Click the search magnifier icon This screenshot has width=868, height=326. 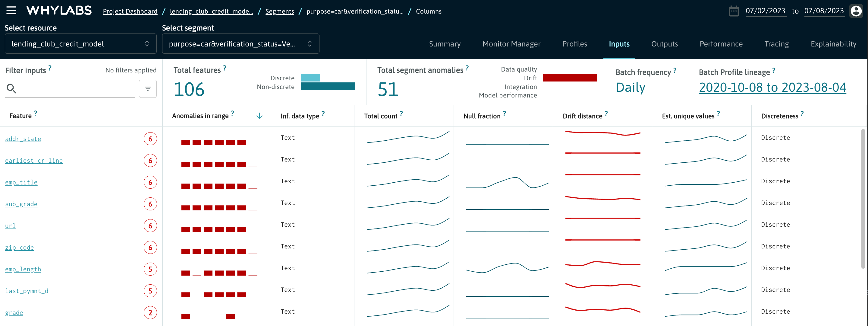click(x=11, y=89)
